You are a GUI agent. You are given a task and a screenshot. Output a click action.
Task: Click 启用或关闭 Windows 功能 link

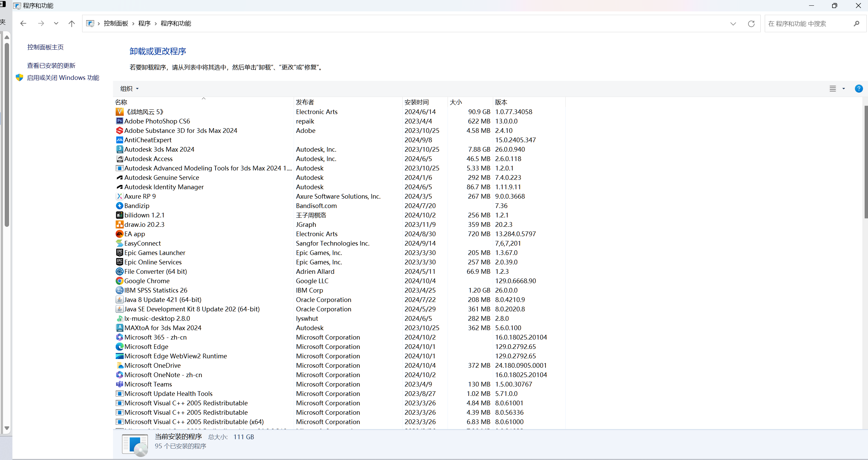63,78
